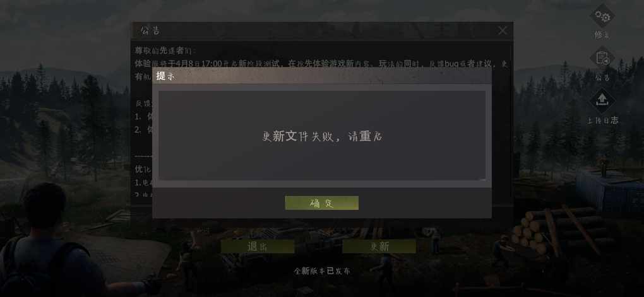Click the 4月8日17:00 announcement text line

(321, 64)
